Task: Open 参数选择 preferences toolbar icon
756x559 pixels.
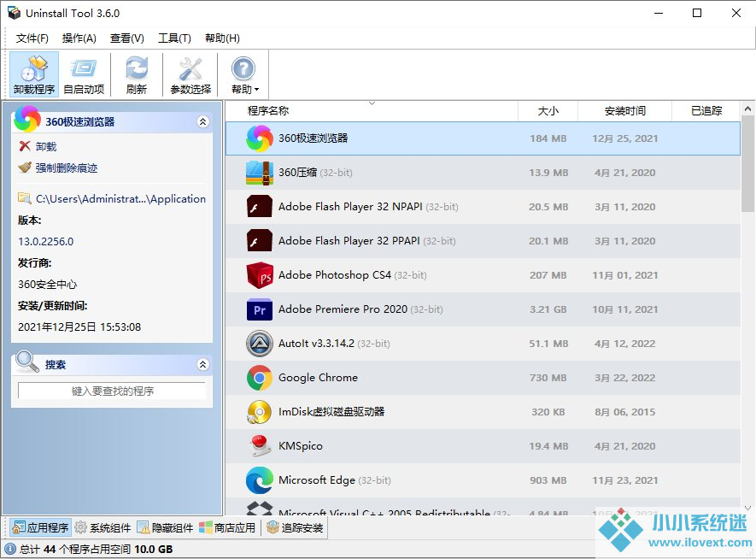Action: 190,74
